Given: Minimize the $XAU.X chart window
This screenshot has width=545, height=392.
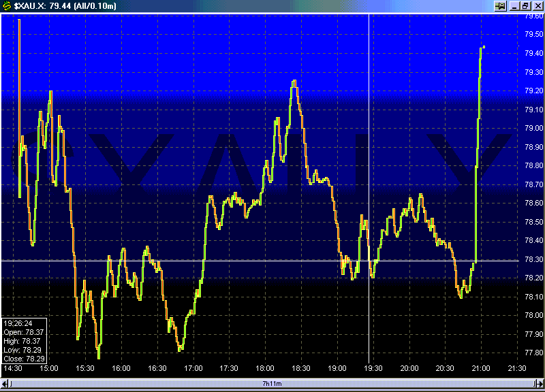Looking at the screenshot, I should [514, 6].
